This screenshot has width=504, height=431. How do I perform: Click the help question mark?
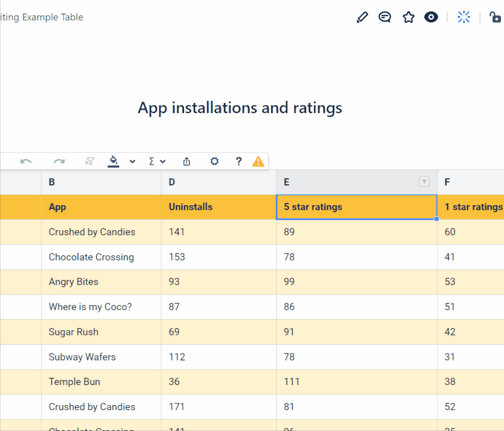238,161
